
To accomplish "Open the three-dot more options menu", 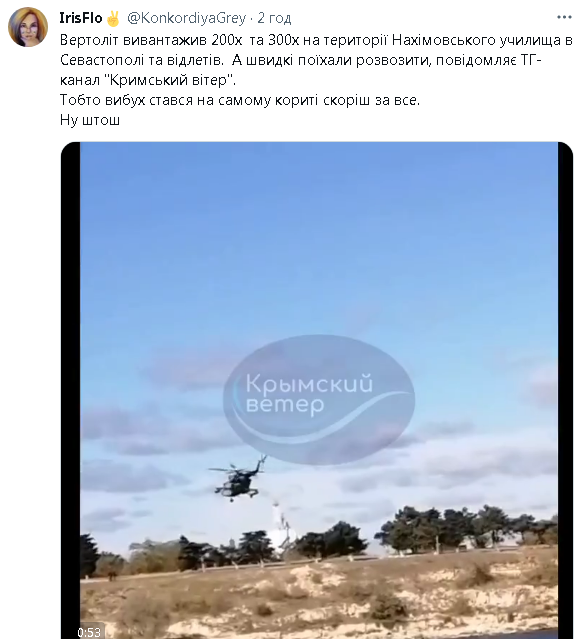I will tap(564, 17).
